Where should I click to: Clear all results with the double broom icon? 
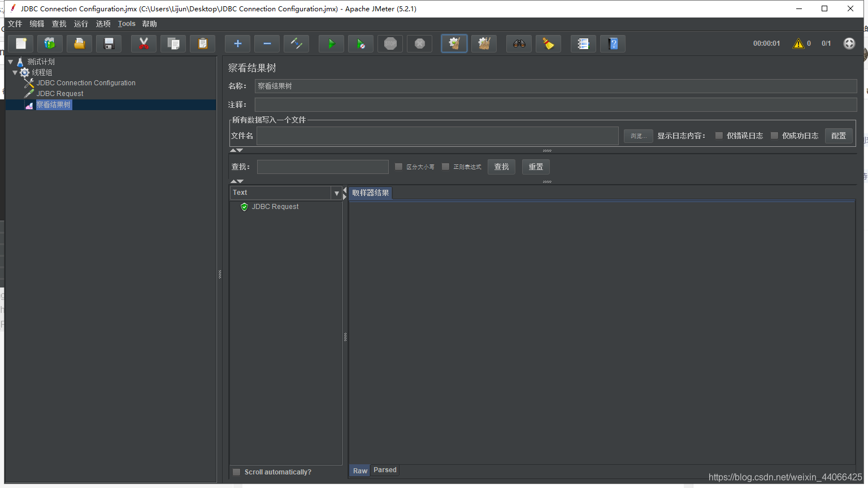(x=484, y=43)
